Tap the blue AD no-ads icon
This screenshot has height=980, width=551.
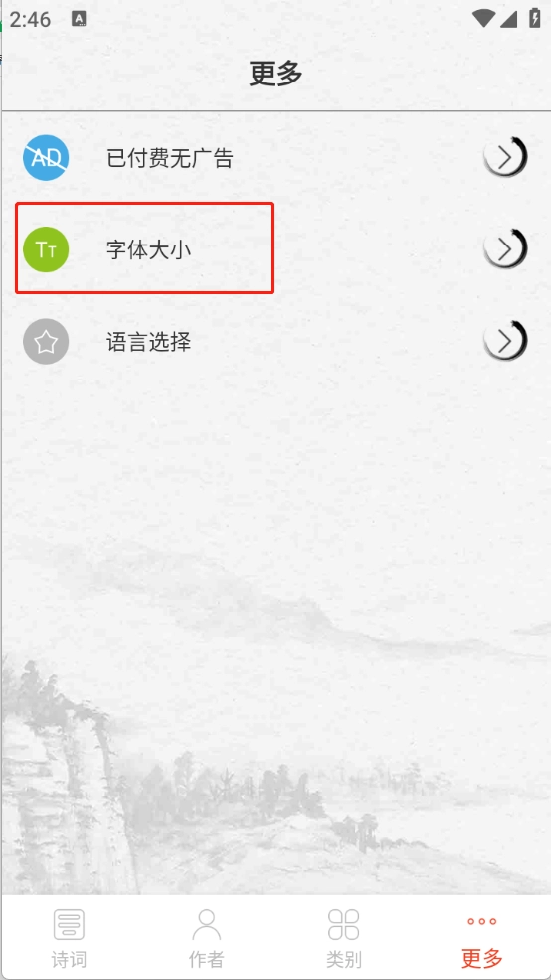click(46, 157)
